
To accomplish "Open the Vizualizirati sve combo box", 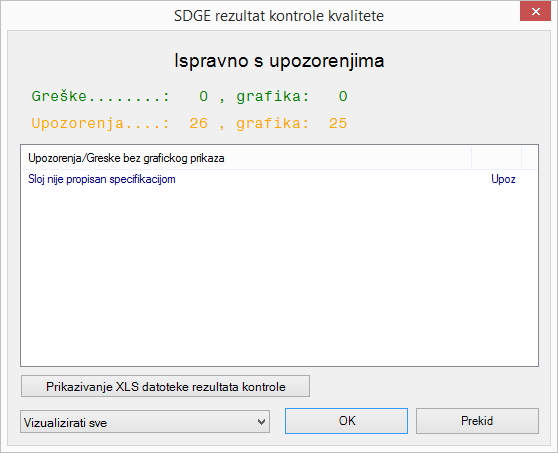I will pyautogui.click(x=145, y=422).
